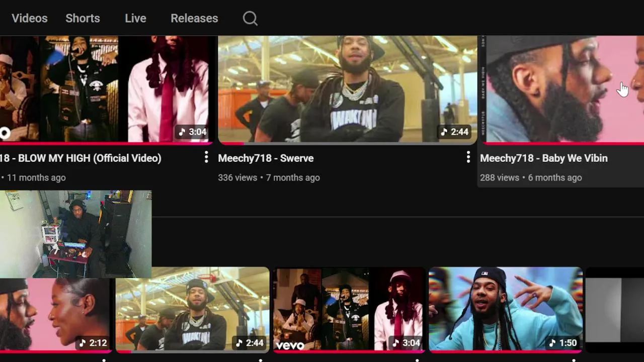This screenshot has width=644, height=362.
Task: Click the Meechy718 - Baby We Vibin title
Action: tap(544, 158)
